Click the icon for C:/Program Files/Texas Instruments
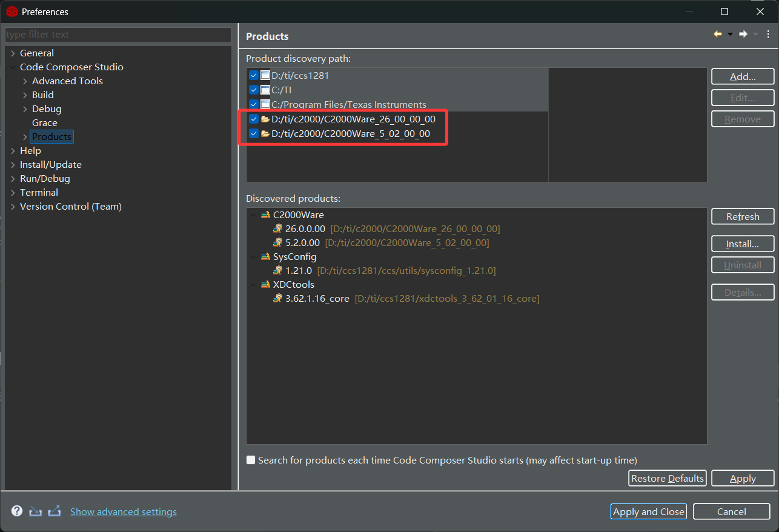The height and width of the screenshot is (532, 779). point(265,104)
